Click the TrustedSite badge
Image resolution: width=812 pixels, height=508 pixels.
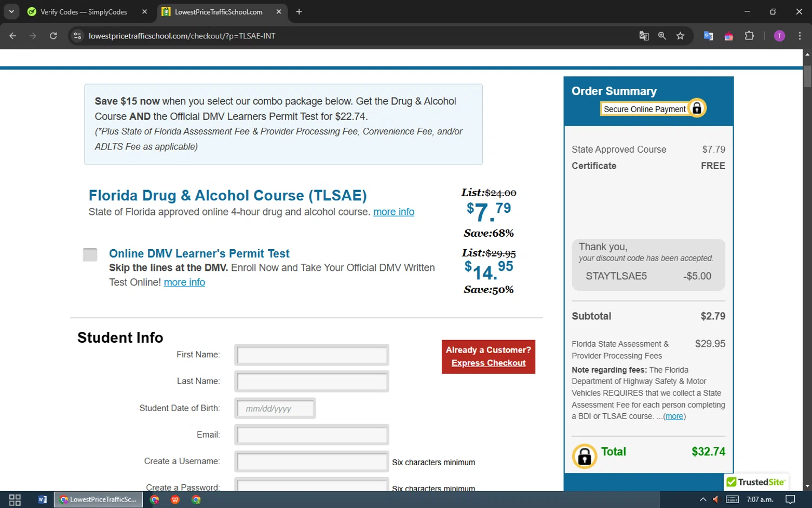click(x=756, y=482)
